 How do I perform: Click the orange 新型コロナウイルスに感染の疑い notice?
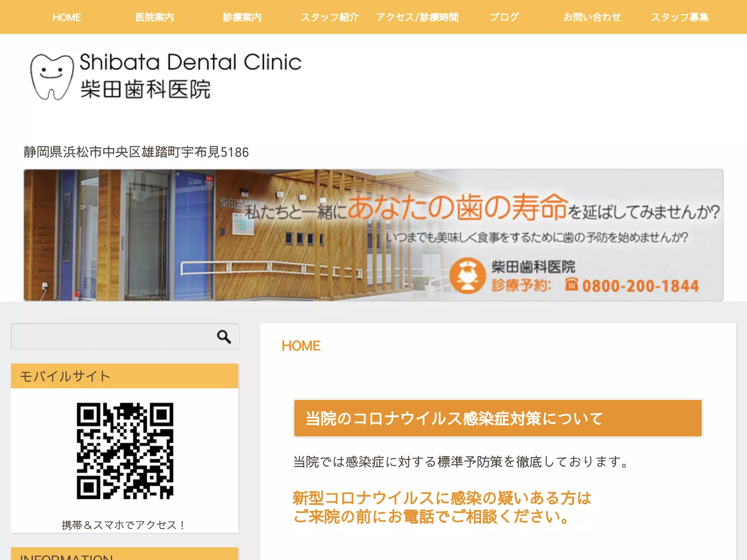tap(442, 507)
